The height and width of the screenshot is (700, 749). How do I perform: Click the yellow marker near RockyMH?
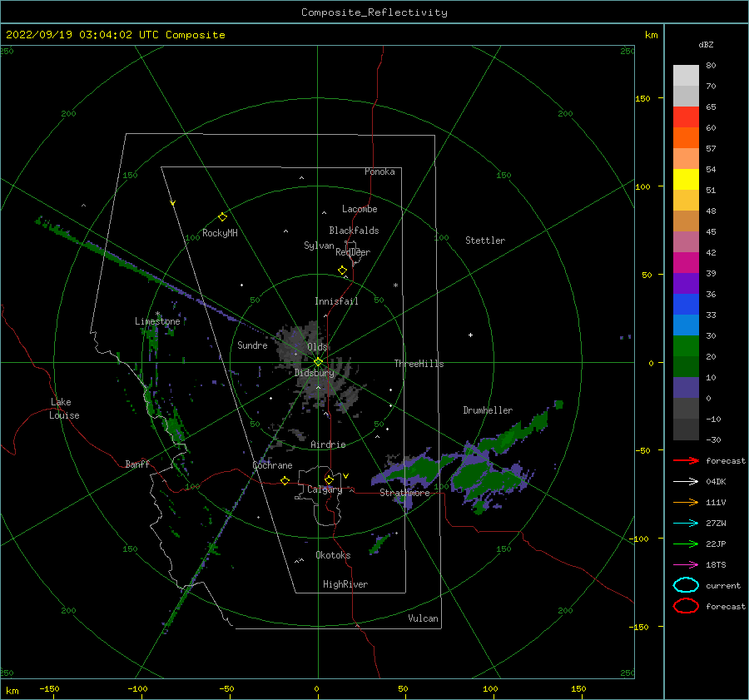pos(222,217)
